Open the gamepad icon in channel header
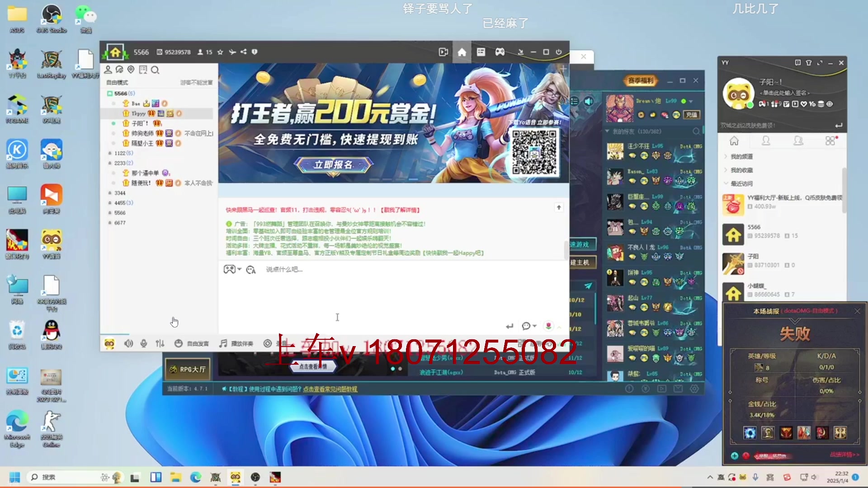 [x=500, y=52]
